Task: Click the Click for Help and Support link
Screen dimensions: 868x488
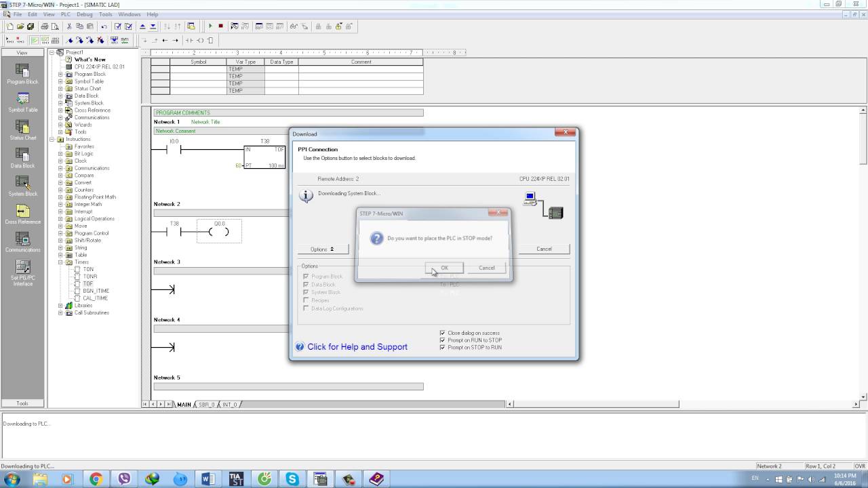Action: coord(357,346)
